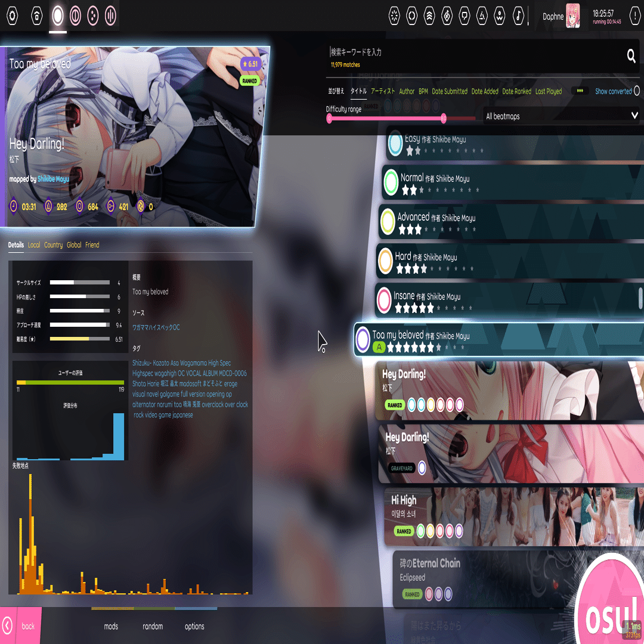Open the settings gear in the toolbar
This screenshot has height=644, width=644.
pos(13,16)
